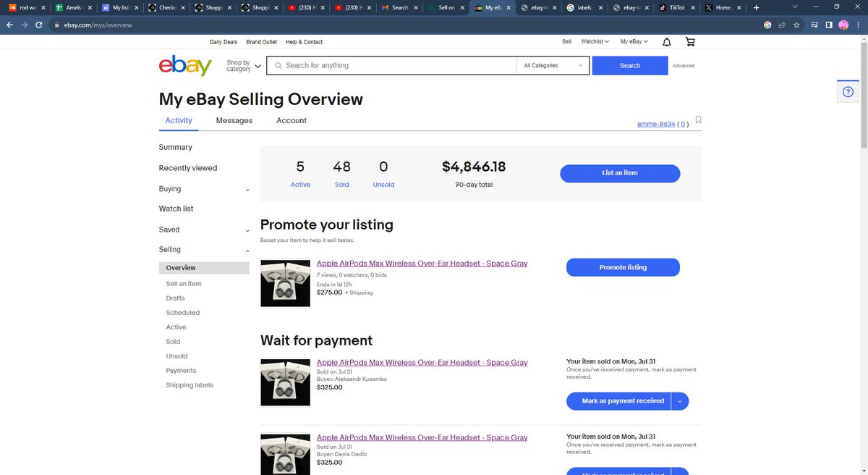868x475 pixels.
Task: Click the Google icon in the address bar
Action: (767, 25)
